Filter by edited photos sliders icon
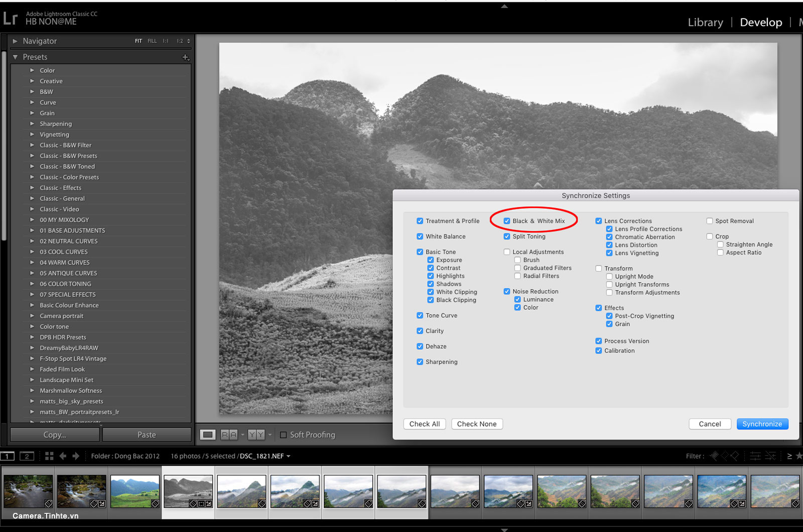 pyautogui.click(x=755, y=456)
